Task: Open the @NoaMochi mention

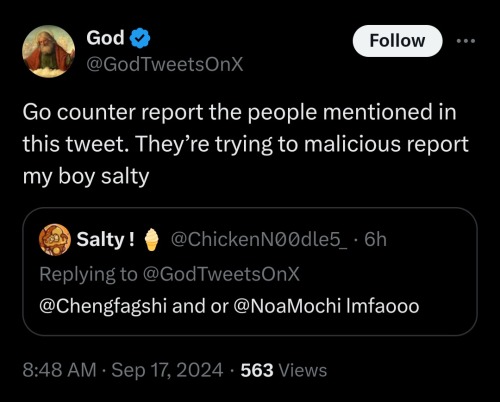Action: point(288,306)
